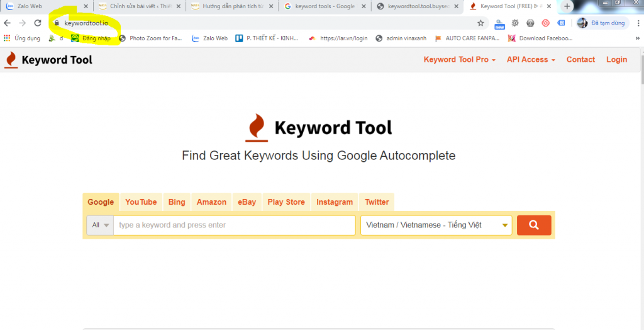644x330 pixels.
Task: Select the Bing search source tab
Action: click(x=177, y=202)
